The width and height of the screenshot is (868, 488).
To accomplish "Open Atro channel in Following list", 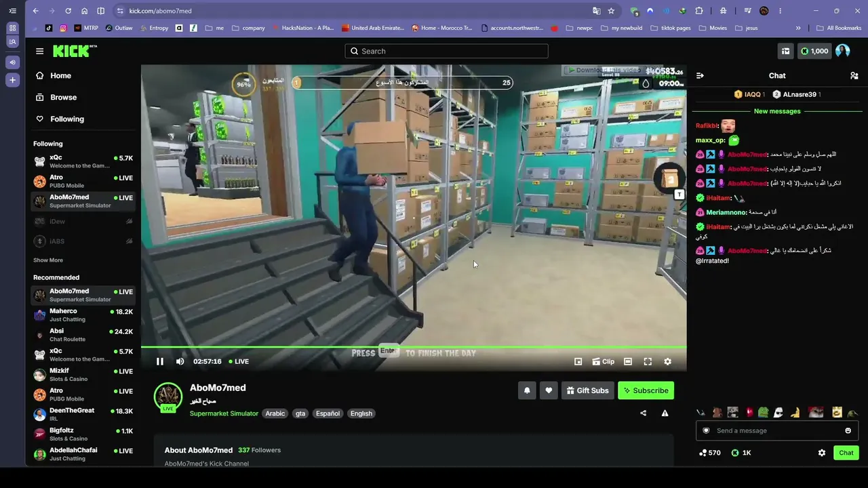I will click(x=83, y=181).
